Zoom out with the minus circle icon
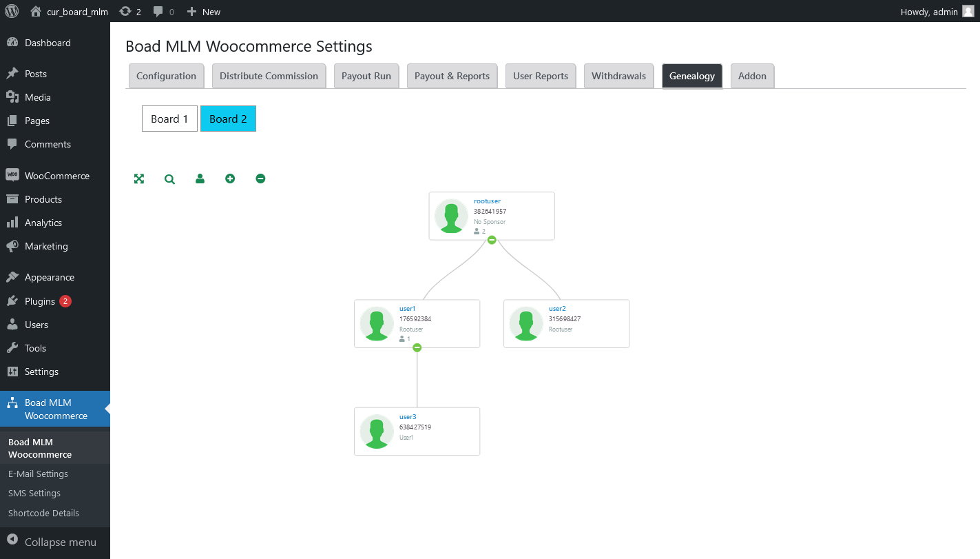Viewport: 980px width, 559px height. 260,179
